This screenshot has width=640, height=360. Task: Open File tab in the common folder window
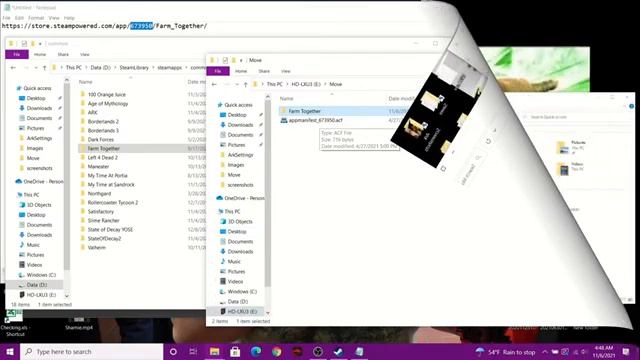tap(17, 54)
